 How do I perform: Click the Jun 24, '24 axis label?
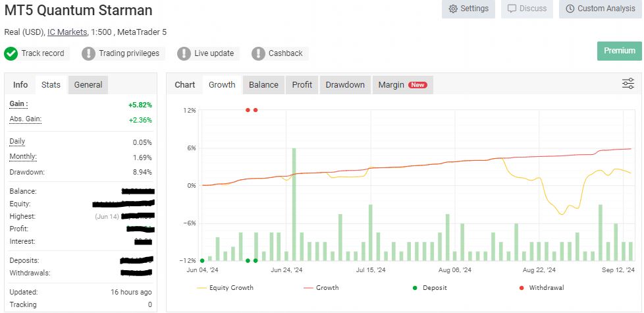click(x=286, y=270)
